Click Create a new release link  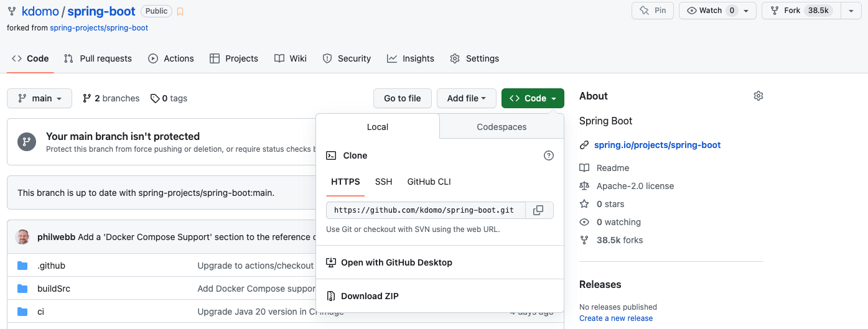tap(616, 318)
